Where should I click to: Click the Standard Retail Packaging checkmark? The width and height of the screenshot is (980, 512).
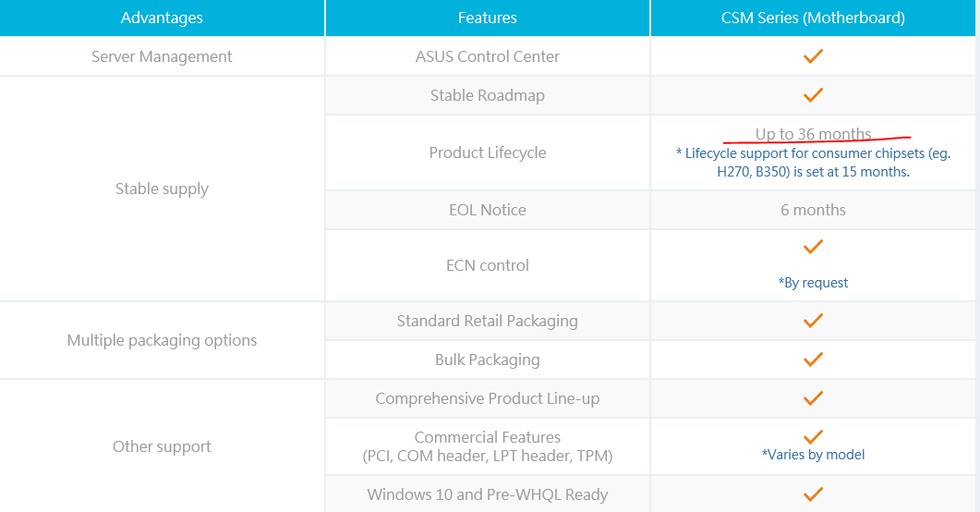point(813,321)
